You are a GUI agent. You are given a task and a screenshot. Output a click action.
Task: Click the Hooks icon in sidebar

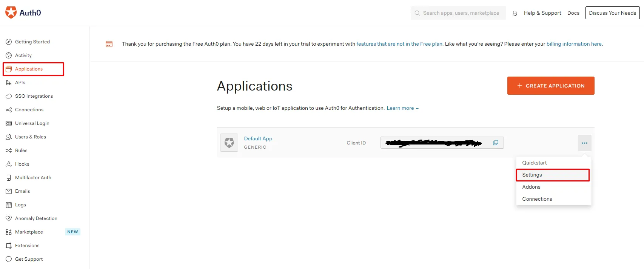[x=9, y=164]
